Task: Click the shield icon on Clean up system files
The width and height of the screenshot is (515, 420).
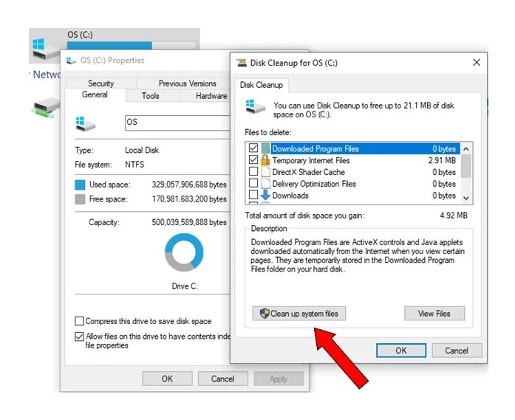Action: tap(265, 314)
